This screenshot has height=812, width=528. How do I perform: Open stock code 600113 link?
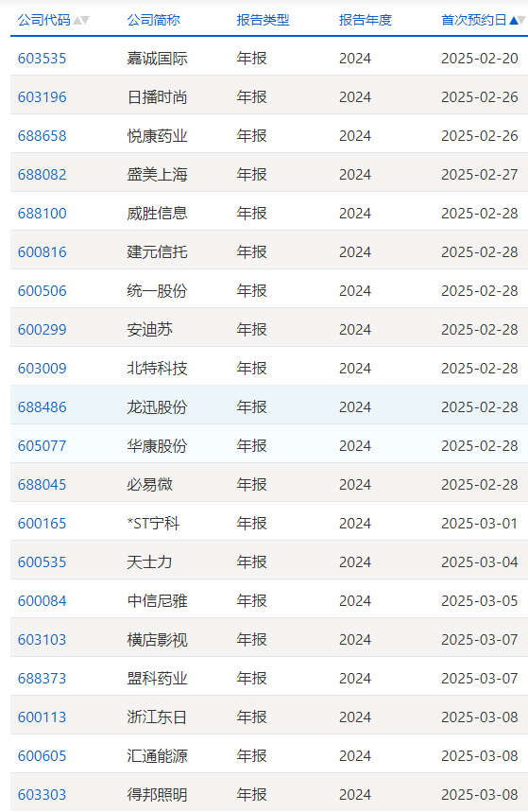coord(42,717)
